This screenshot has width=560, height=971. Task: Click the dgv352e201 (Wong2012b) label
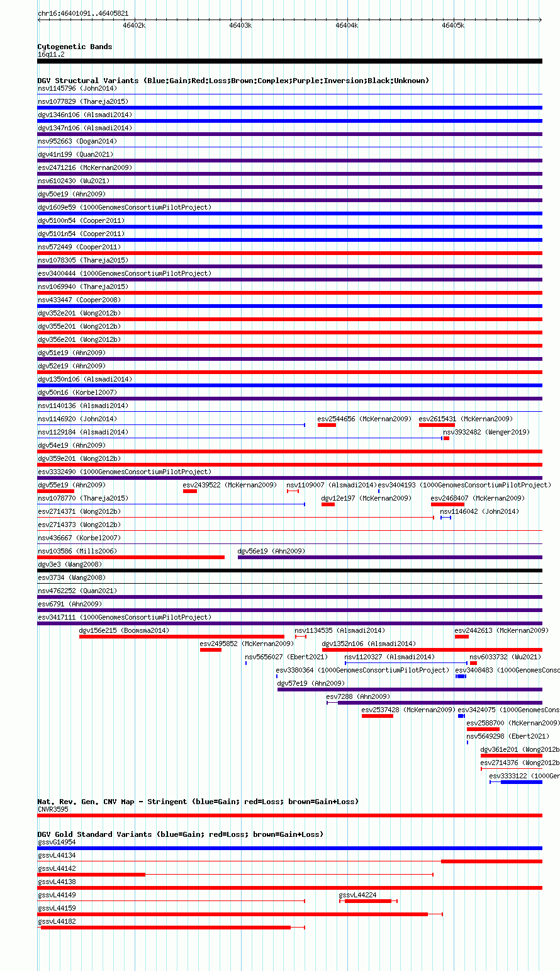79,313
